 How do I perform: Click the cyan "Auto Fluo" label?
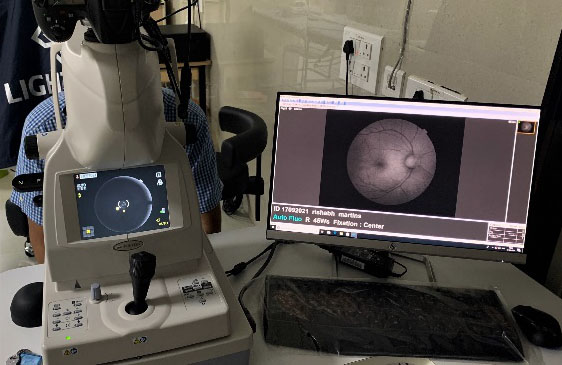(287, 218)
